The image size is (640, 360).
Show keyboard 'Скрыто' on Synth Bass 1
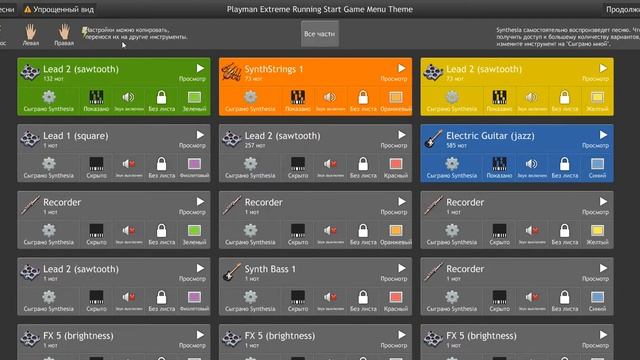pyautogui.click(x=298, y=297)
